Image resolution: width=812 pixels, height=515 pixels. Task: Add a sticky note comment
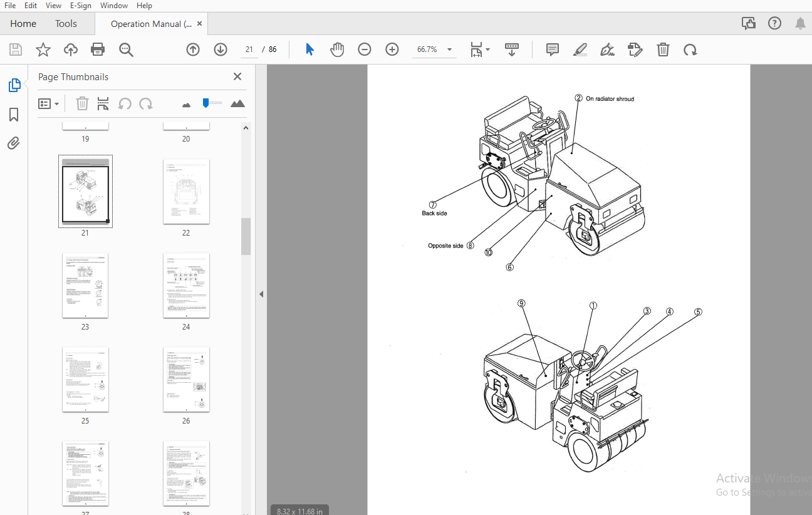click(553, 49)
